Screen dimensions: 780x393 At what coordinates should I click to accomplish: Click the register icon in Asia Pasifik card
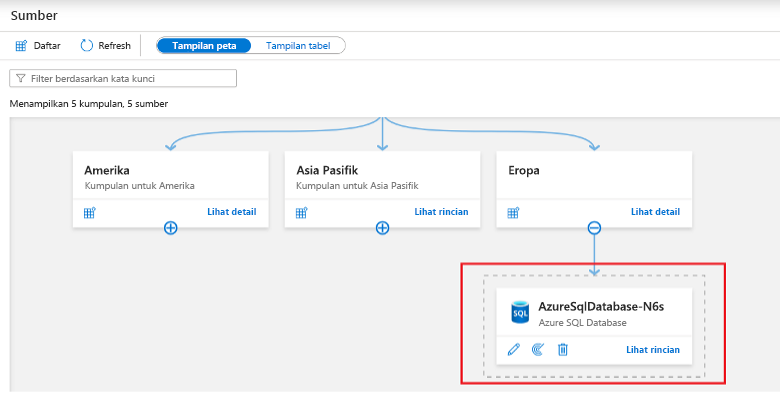pos(301,212)
